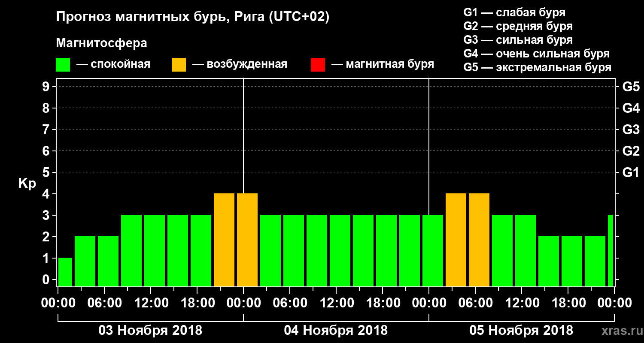Click the red 'магнитная буря' legend swatch
644x343 pixels.
click(318, 65)
